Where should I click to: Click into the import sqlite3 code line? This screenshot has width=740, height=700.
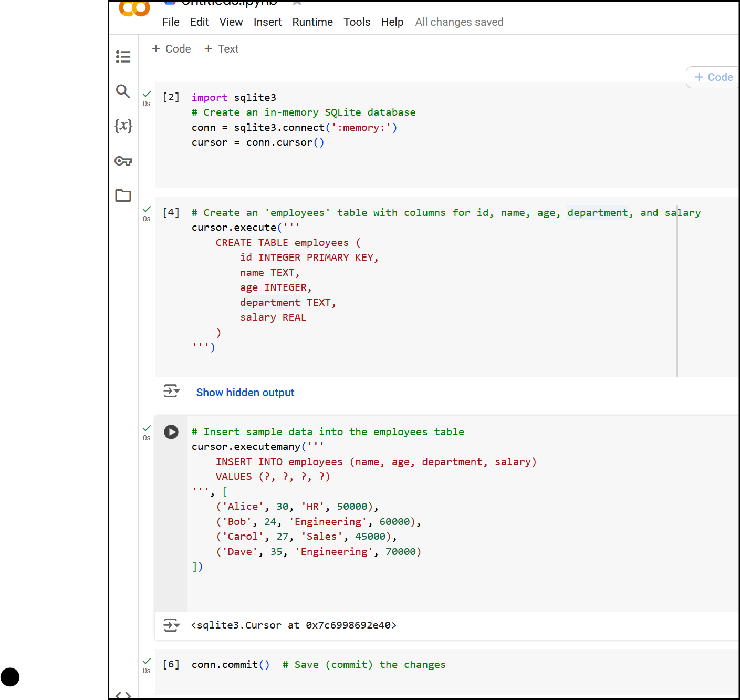click(x=234, y=97)
